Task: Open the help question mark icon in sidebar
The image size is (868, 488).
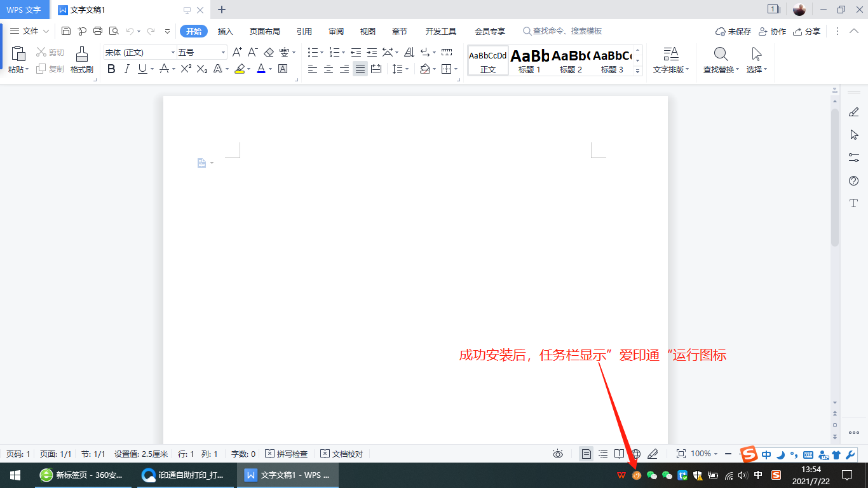Action: click(854, 180)
